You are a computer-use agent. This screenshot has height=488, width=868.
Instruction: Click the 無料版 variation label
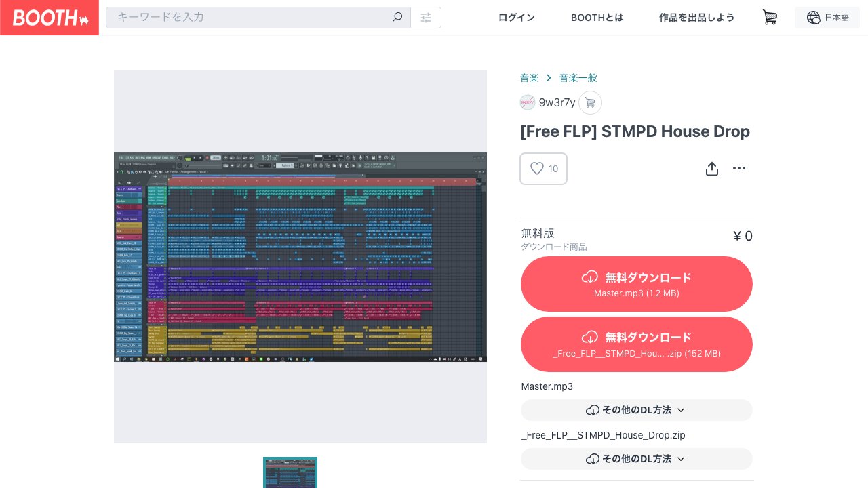[x=538, y=233]
